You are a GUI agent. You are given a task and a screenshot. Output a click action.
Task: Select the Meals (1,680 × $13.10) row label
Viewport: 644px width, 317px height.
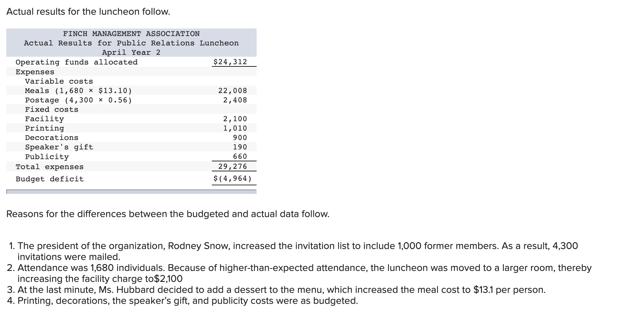[x=79, y=91]
